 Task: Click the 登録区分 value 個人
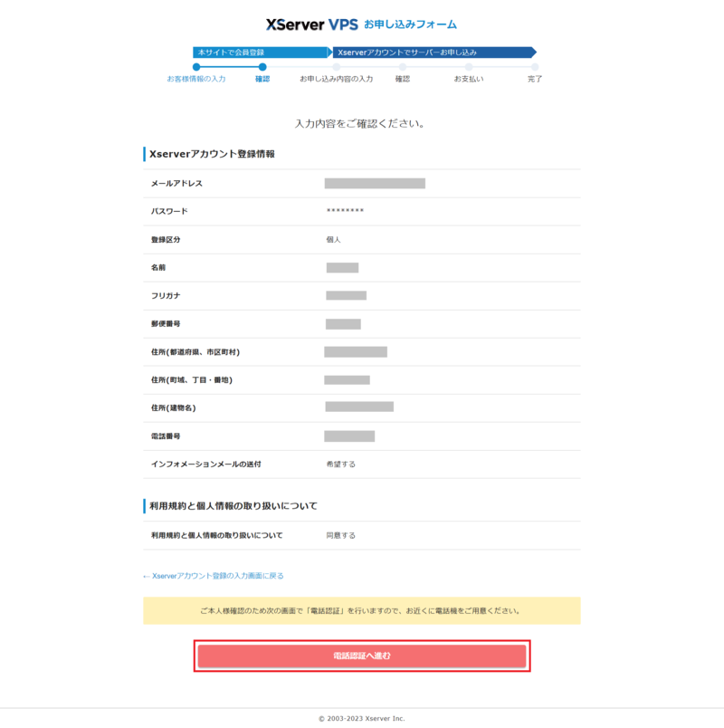pyautogui.click(x=333, y=240)
